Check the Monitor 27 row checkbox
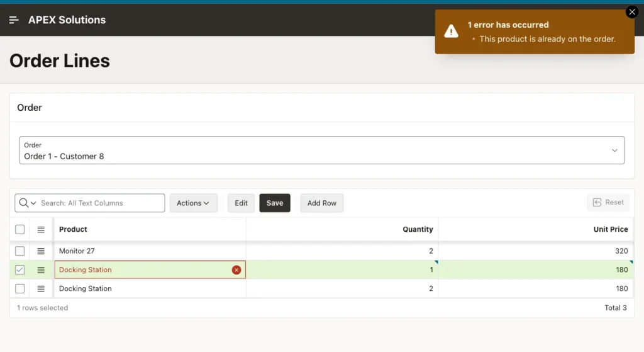This screenshot has height=352, width=644. click(19, 251)
